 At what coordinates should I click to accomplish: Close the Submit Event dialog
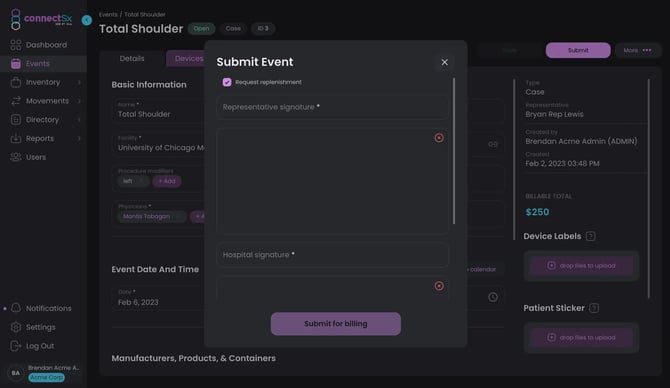[444, 62]
